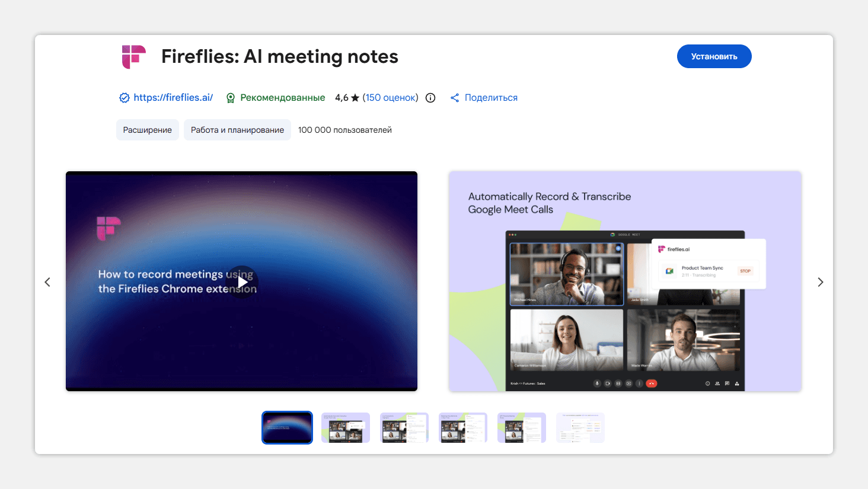Click the info icon next to the ratings
The width and height of the screenshot is (868, 489).
[430, 98]
